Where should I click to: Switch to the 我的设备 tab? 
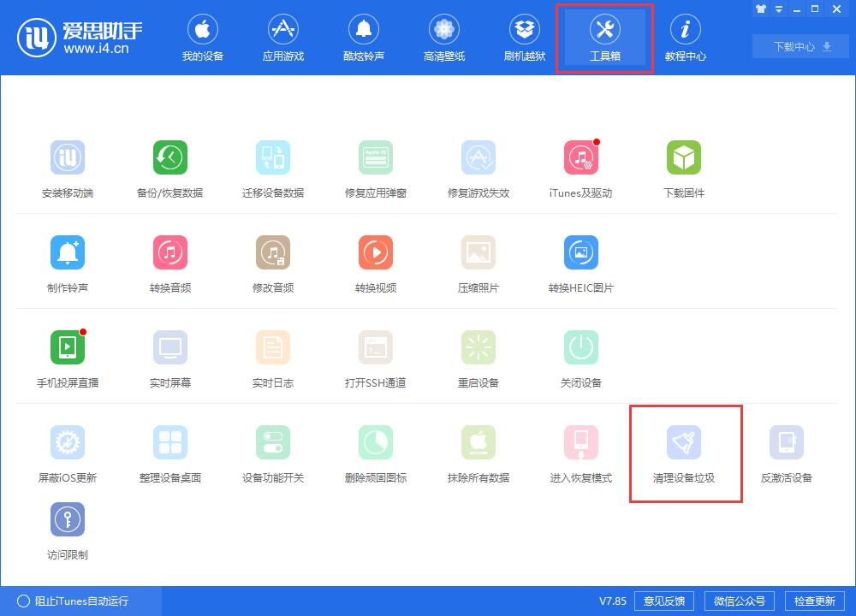(203, 38)
